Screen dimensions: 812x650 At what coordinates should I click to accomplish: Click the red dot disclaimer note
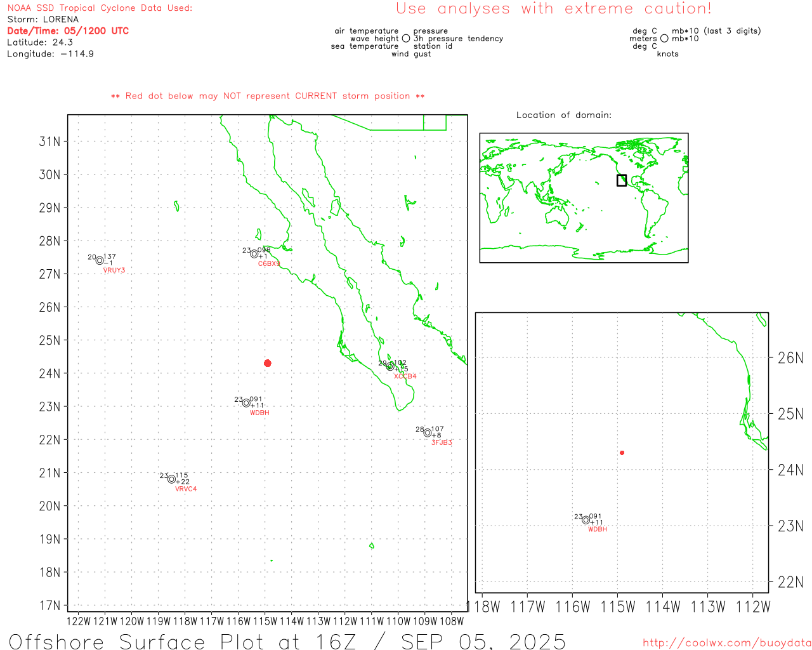click(x=268, y=96)
